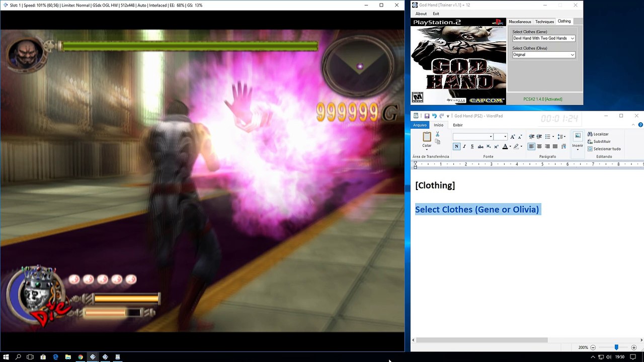The width and height of the screenshot is (644, 362).
Task: Toggle italic formatting I button
Action: [464, 146]
